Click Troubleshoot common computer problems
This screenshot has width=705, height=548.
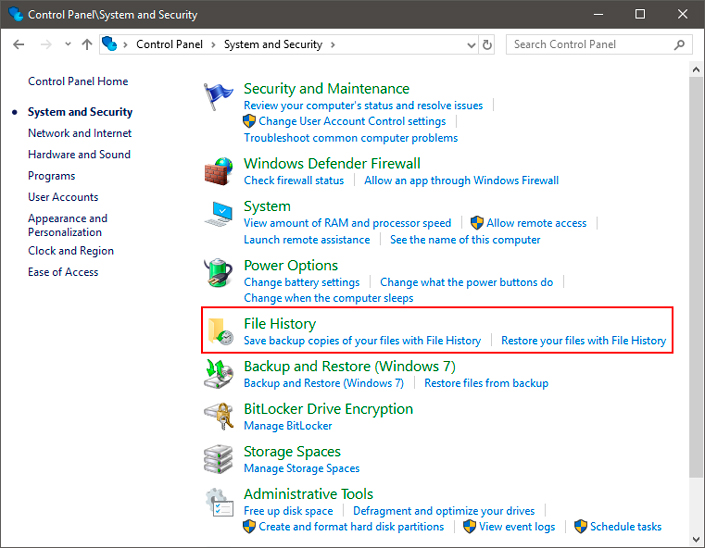coord(351,138)
